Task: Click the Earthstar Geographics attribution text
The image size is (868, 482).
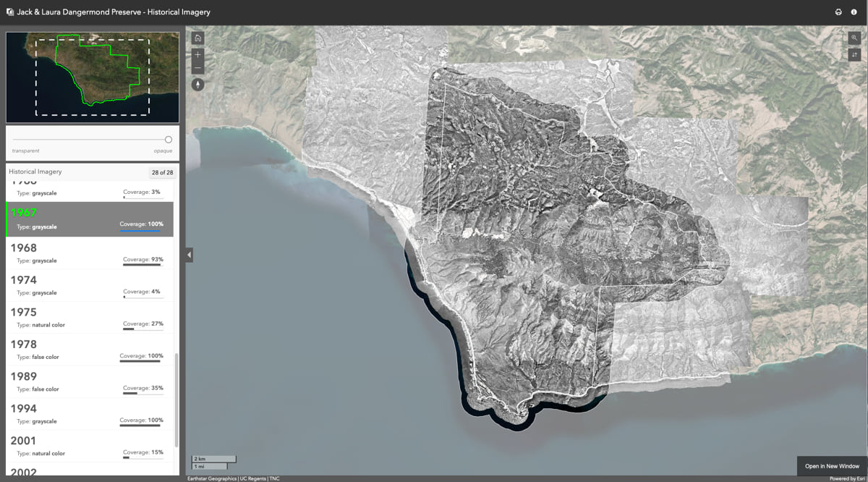Action: tap(210, 478)
